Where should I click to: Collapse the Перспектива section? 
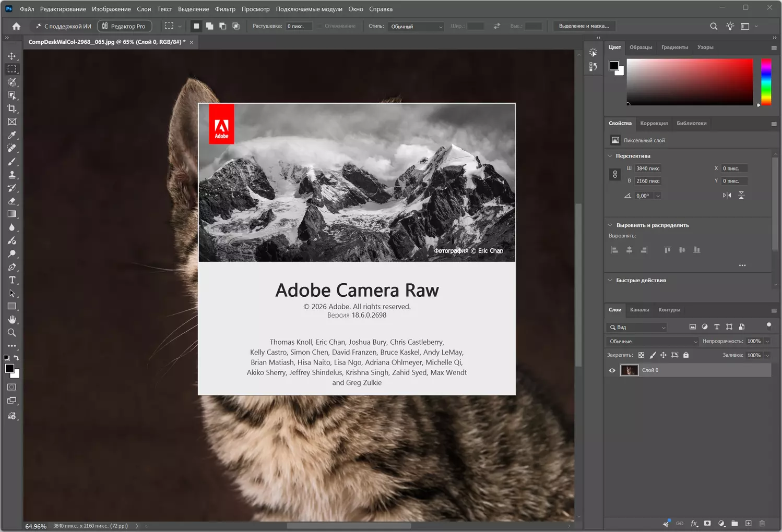click(x=610, y=156)
